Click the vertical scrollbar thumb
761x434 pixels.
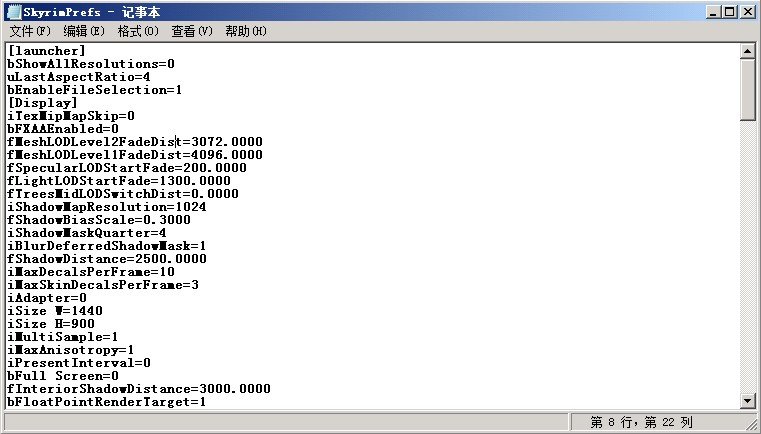tap(748, 90)
